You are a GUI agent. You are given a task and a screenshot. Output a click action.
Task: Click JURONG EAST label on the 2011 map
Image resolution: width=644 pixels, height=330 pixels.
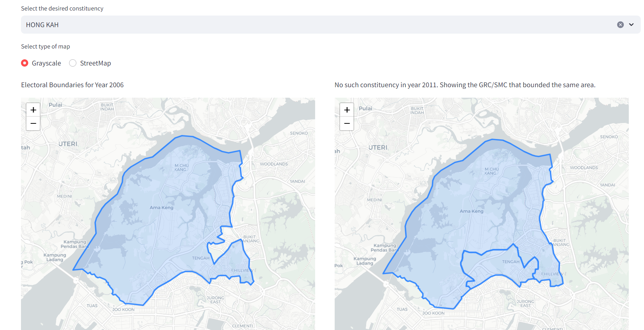[x=525, y=303]
